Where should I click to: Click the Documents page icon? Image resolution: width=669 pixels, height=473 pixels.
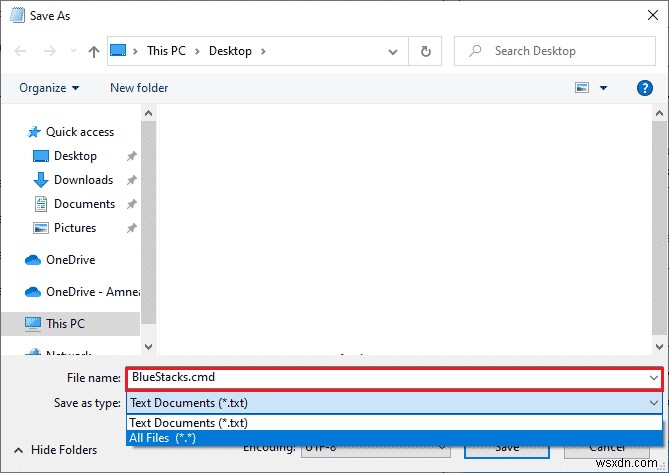pos(41,204)
